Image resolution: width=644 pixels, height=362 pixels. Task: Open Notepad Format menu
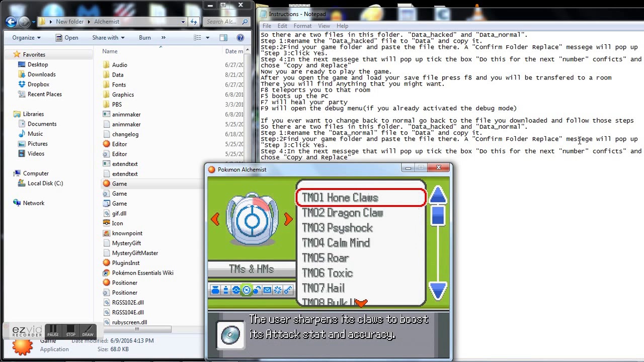pos(302,26)
